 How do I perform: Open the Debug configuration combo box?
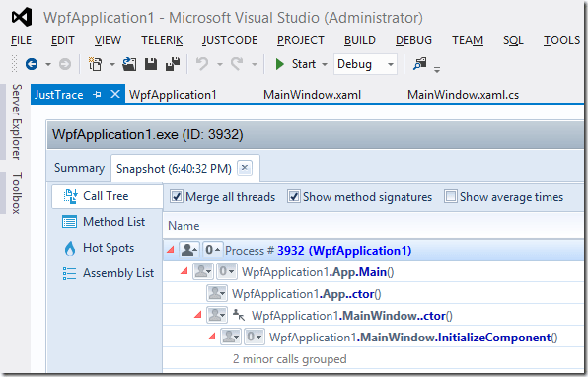365,64
